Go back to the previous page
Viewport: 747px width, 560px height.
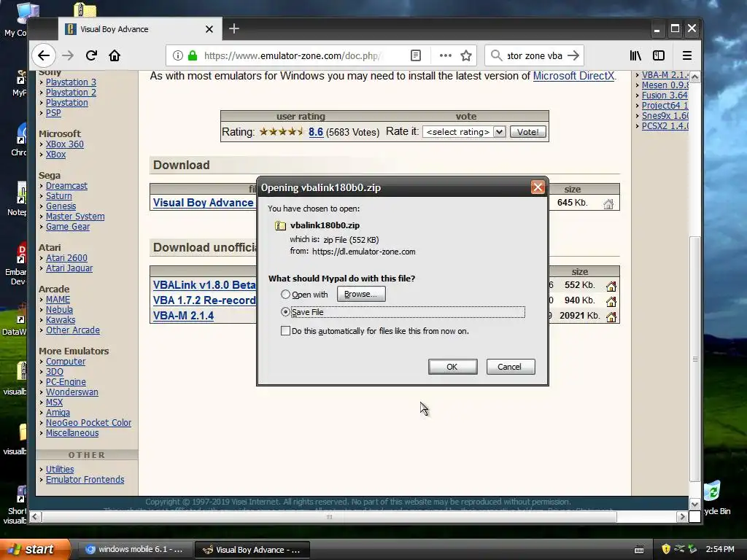coord(44,55)
